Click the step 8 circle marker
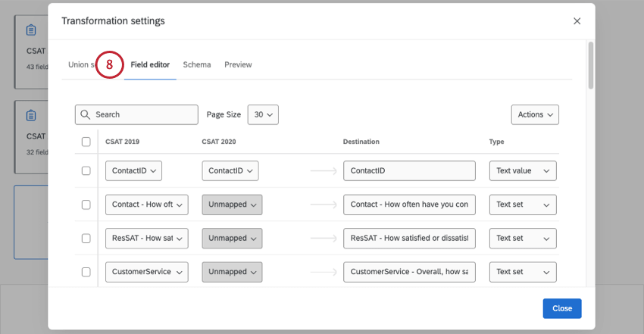The width and height of the screenshot is (644, 334). pyautogui.click(x=109, y=65)
